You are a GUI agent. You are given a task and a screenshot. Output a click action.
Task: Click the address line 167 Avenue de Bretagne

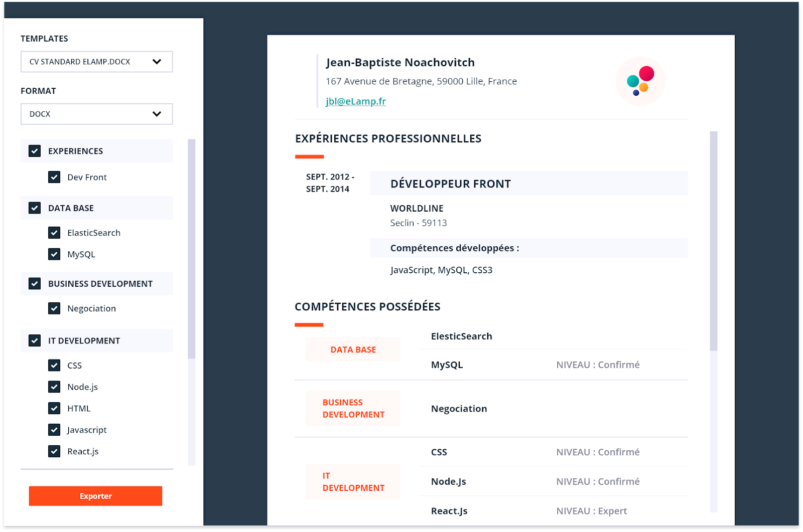pos(421,81)
